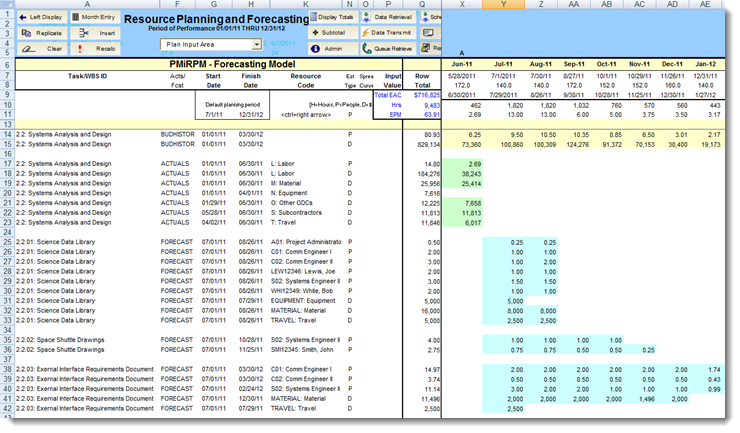Image resolution: width=740 pixels, height=433 pixels.
Task: Select the A01: Project Administrator cell
Action: (306, 242)
